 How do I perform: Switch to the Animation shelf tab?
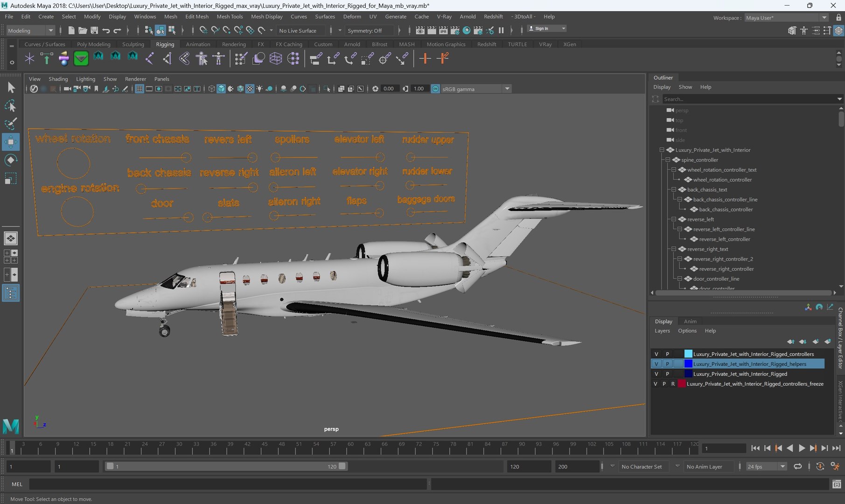point(198,44)
